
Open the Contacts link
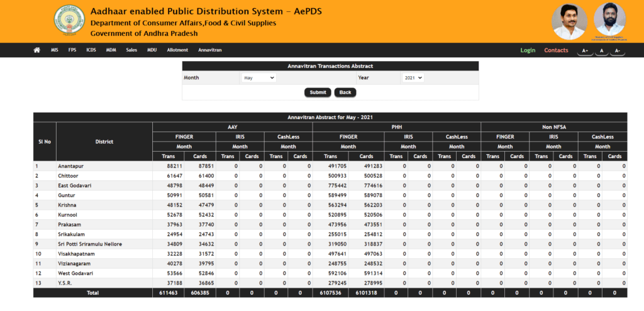(x=556, y=50)
